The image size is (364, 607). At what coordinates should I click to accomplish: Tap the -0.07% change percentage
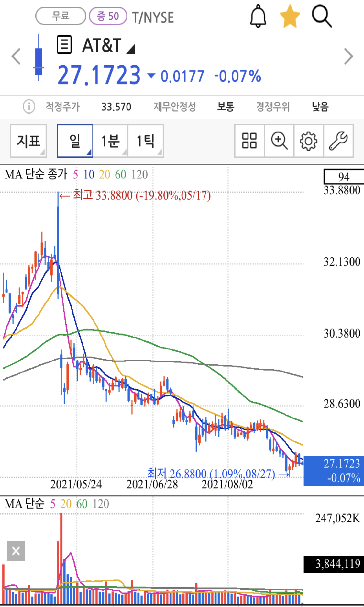pyautogui.click(x=237, y=76)
